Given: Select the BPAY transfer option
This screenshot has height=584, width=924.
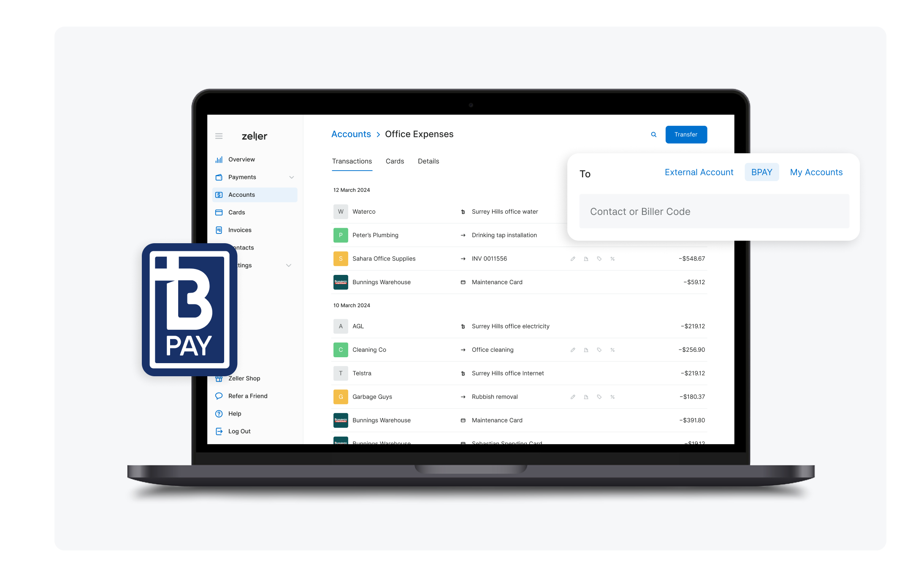Looking at the screenshot, I should 761,172.
